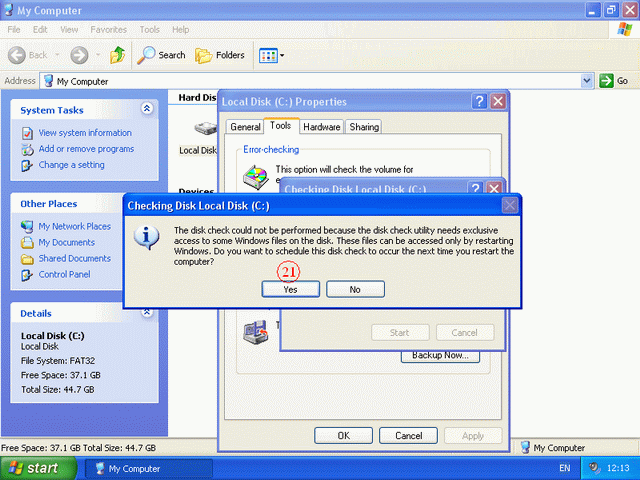Click the EN language indicator
Screen dimensions: 640x480
click(x=564, y=468)
